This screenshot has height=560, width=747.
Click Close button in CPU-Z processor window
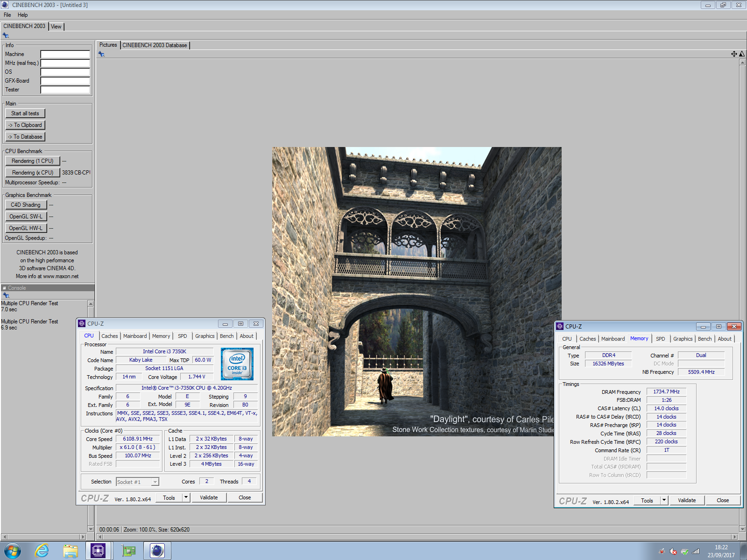tap(245, 497)
